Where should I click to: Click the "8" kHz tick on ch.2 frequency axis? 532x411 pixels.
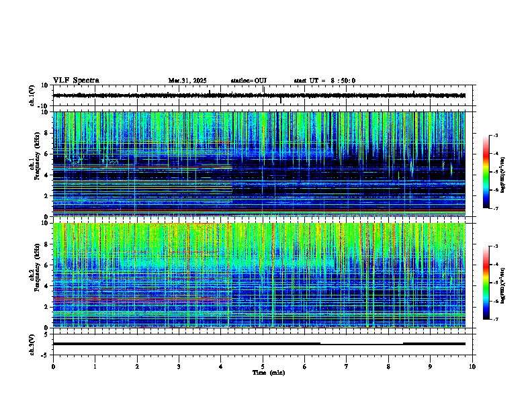[x=47, y=244]
